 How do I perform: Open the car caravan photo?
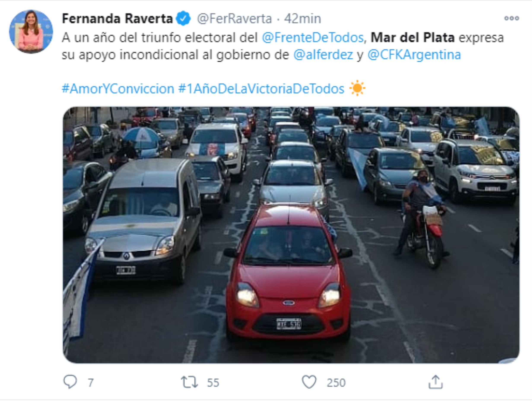point(291,235)
